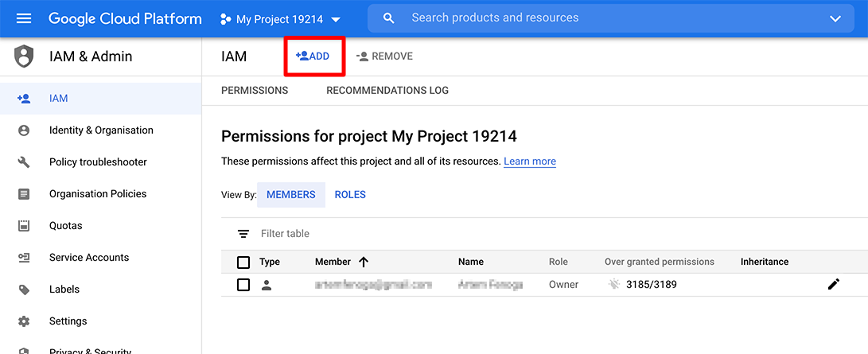The height and width of the screenshot is (354, 868).
Task: Click the search magnifier icon
Action: pos(389,18)
